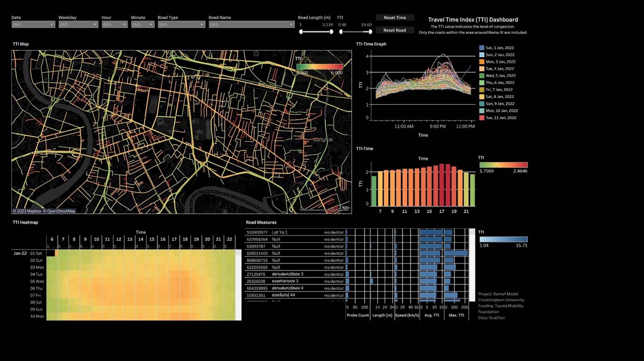Click 05 Wed row label in TTI Heatmap
Viewport: 644px width, 361px height.
36,281
